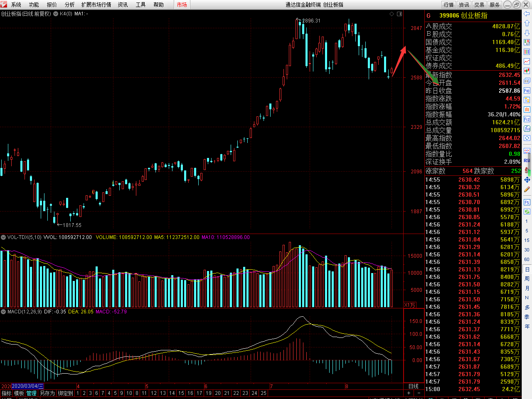Open the 扩展市场行情 menu

(96, 5)
